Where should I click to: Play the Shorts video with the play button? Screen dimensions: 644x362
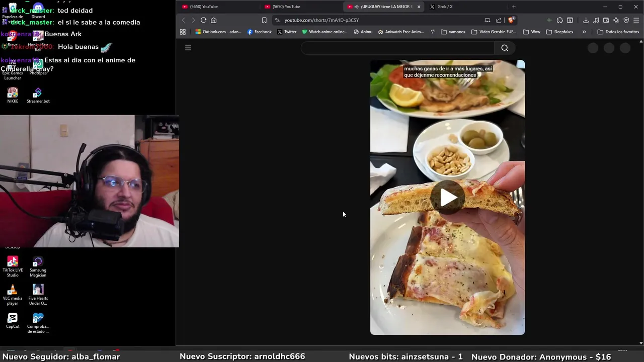point(447,197)
